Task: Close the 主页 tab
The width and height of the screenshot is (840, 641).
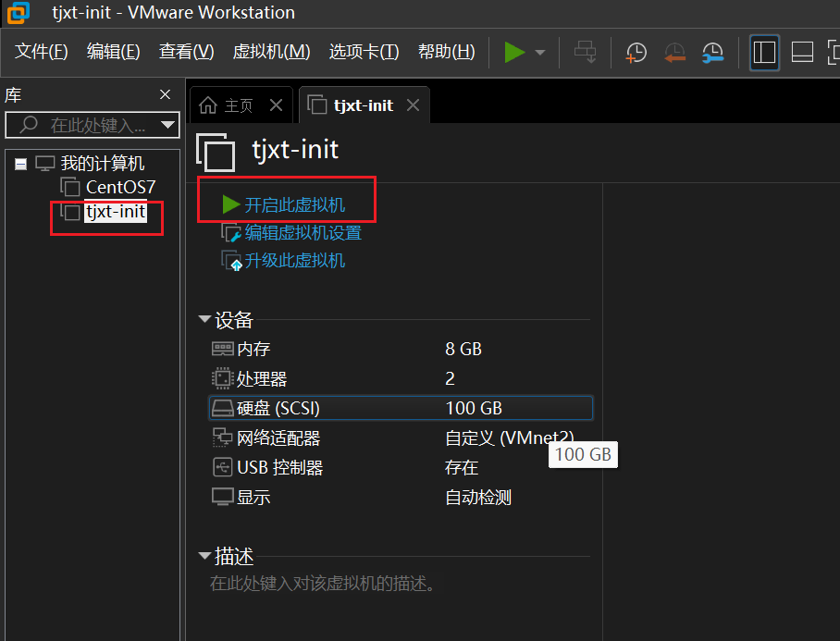Action: (276, 105)
